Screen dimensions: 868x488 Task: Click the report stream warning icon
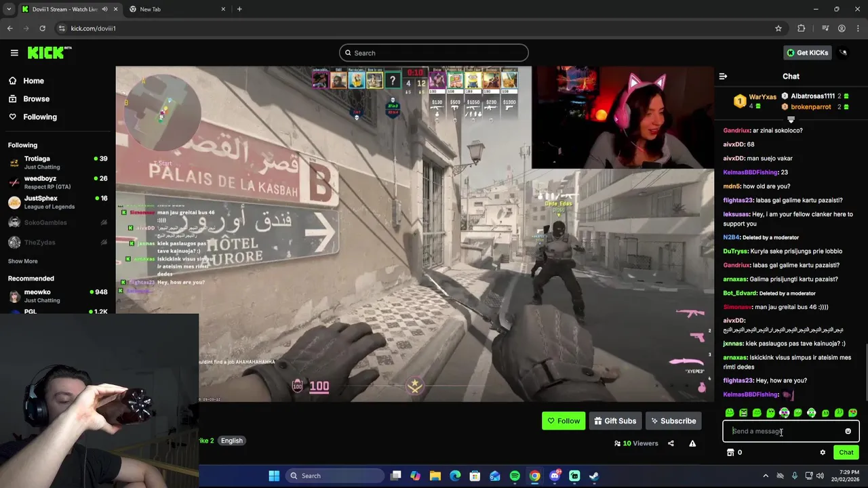tap(692, 443)
